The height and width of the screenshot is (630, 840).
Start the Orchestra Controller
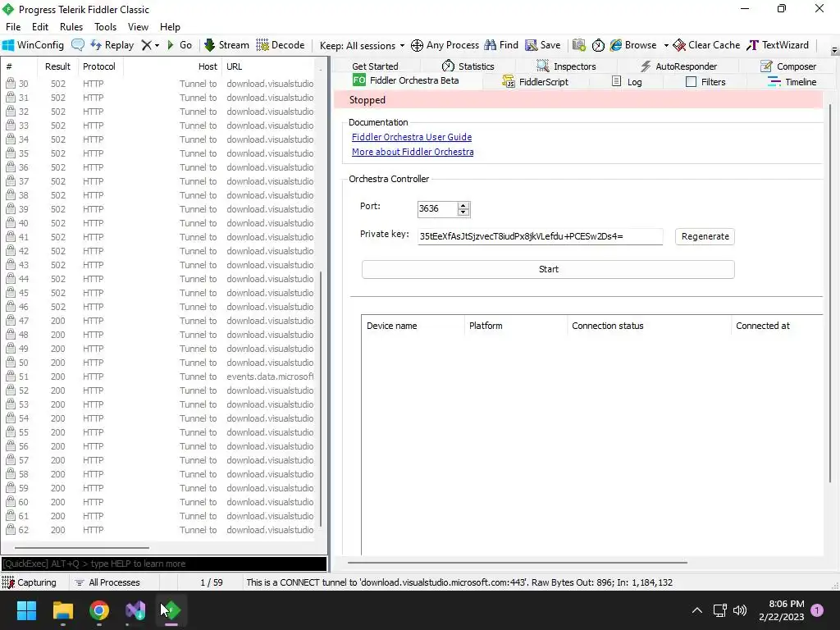548,269
